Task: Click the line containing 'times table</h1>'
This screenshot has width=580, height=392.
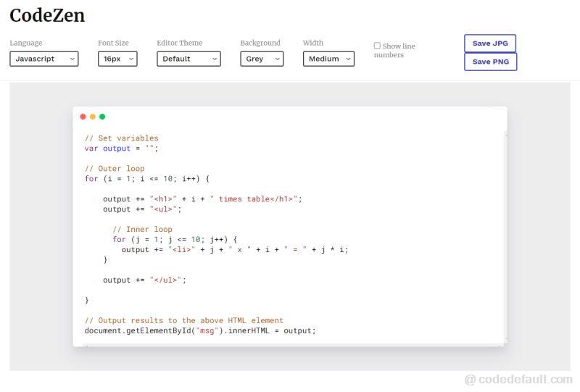Action: coord(202,199)
